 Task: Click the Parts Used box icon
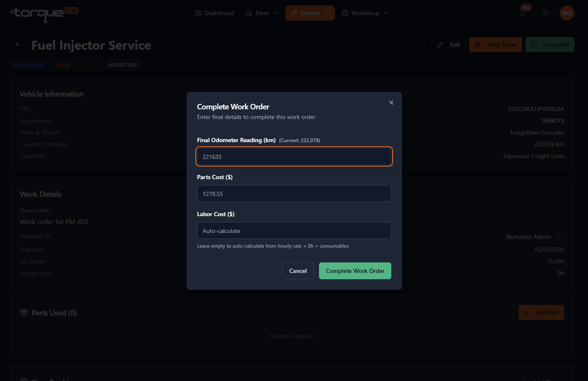pyautogui.click(x=24, y=312)
